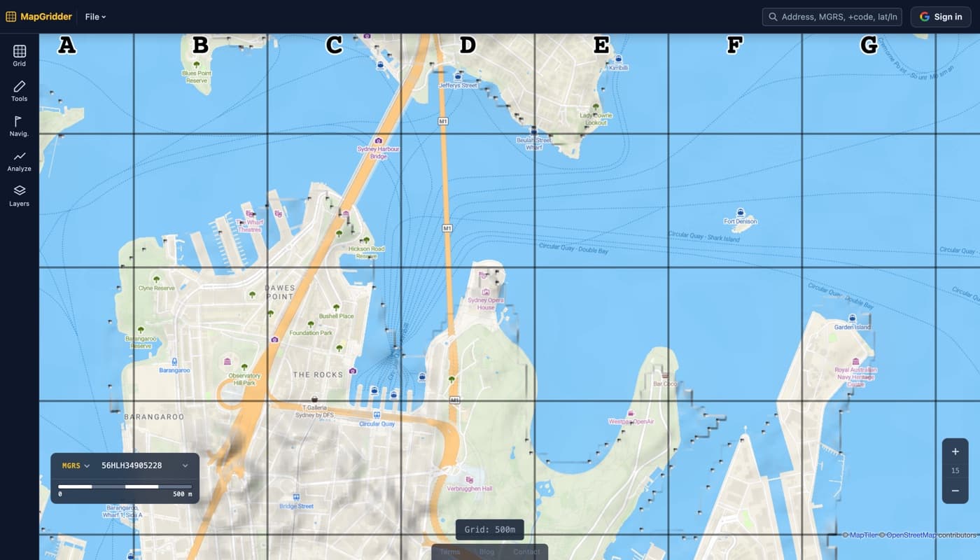Open the Navig. flag panel
This screenshot has height=560, width=980.
tap(19, 126)
